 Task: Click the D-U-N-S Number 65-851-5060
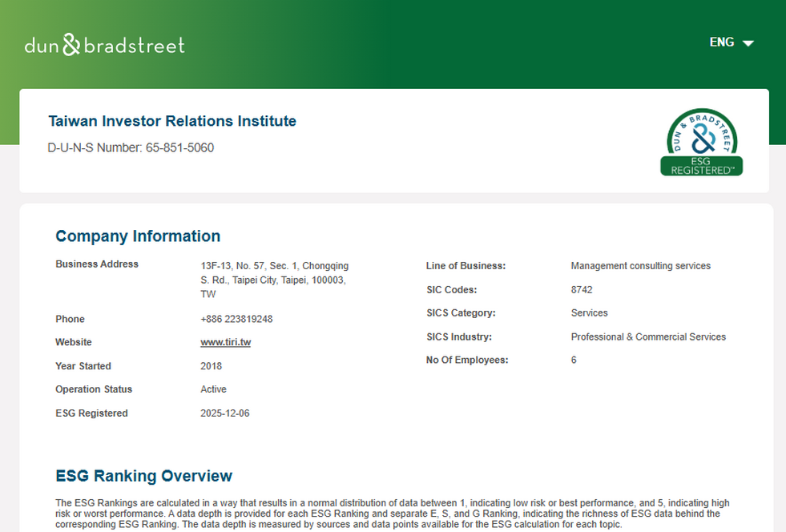(x=131, y=147)
